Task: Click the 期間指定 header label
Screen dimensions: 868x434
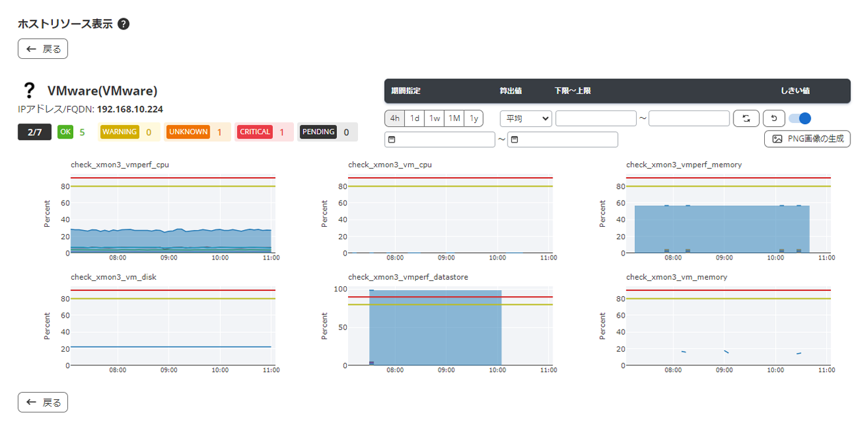Action: (x=406, y=91)
